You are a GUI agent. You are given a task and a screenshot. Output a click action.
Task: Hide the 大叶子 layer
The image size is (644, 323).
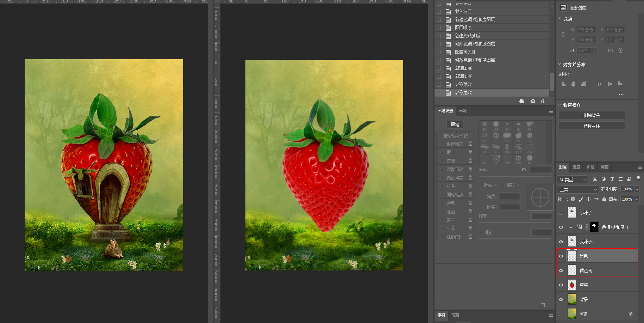561,242
